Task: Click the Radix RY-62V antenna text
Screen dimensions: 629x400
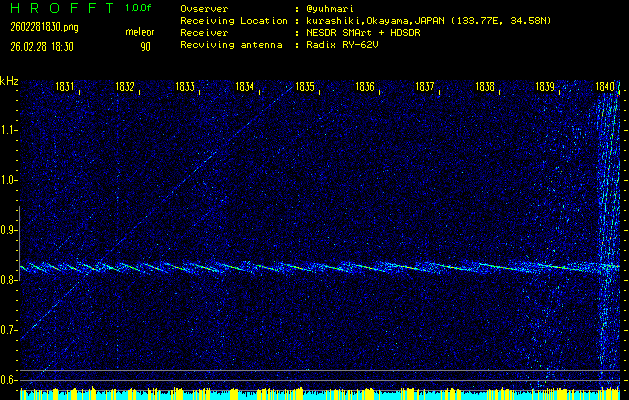Action: [x=345, y=45]
